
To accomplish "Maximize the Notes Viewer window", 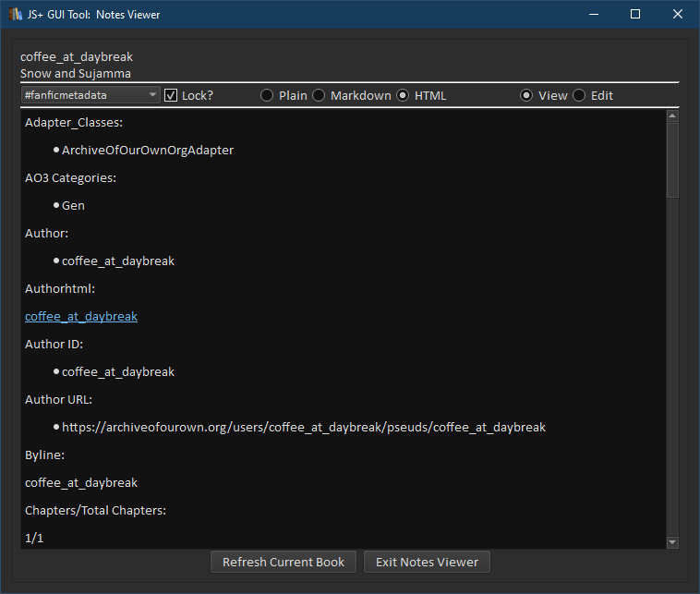I will click(x=635, y=14).
